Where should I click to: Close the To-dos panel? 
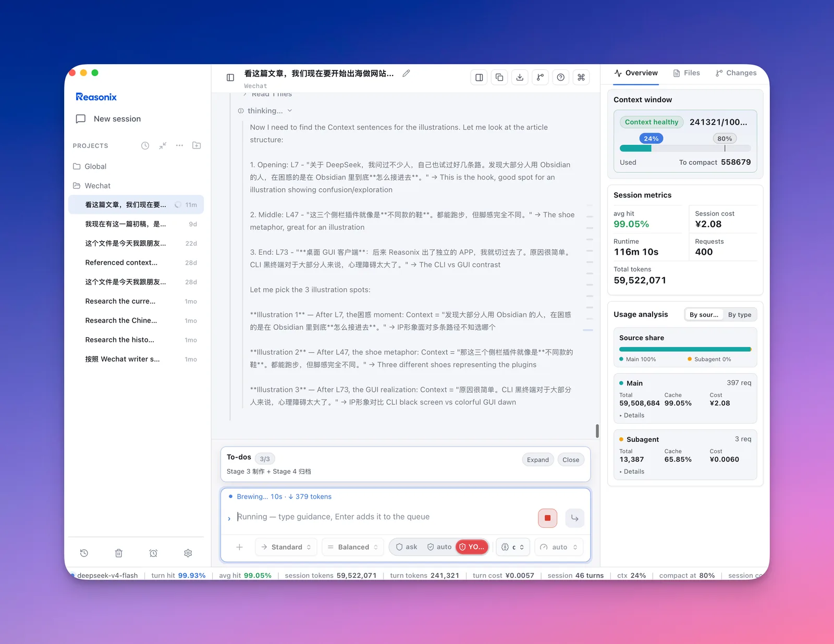point(571,460)
